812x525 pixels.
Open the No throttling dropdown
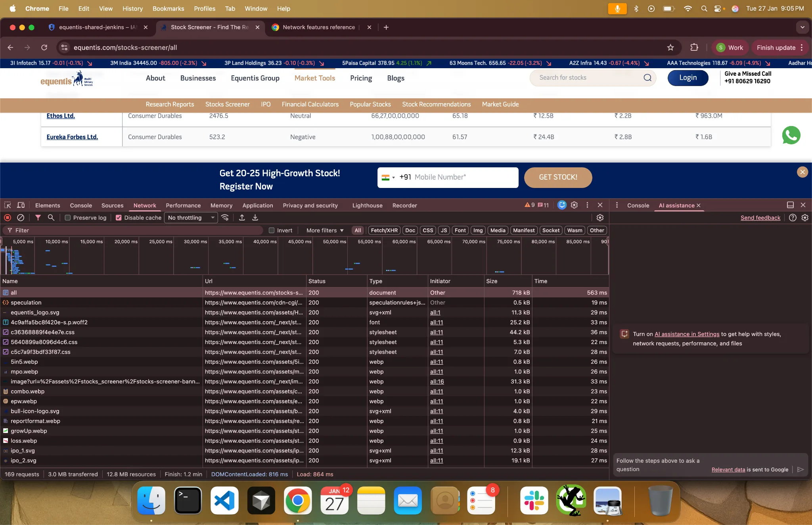point(192,218)
